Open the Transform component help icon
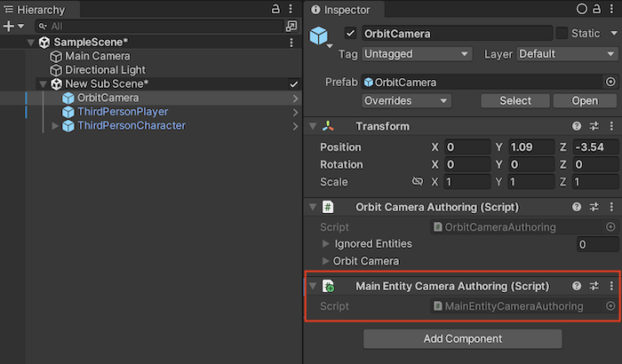 [577, 127]
